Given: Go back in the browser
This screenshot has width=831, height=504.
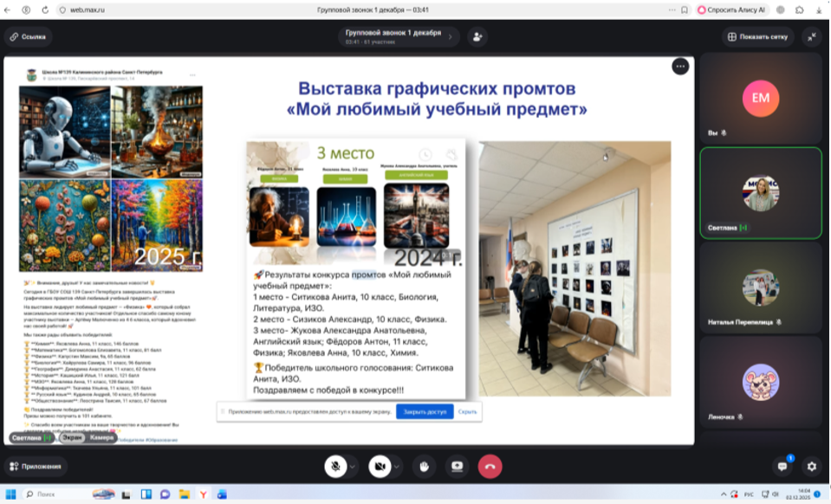Looking at the screenshot, I should click(8, 10).
